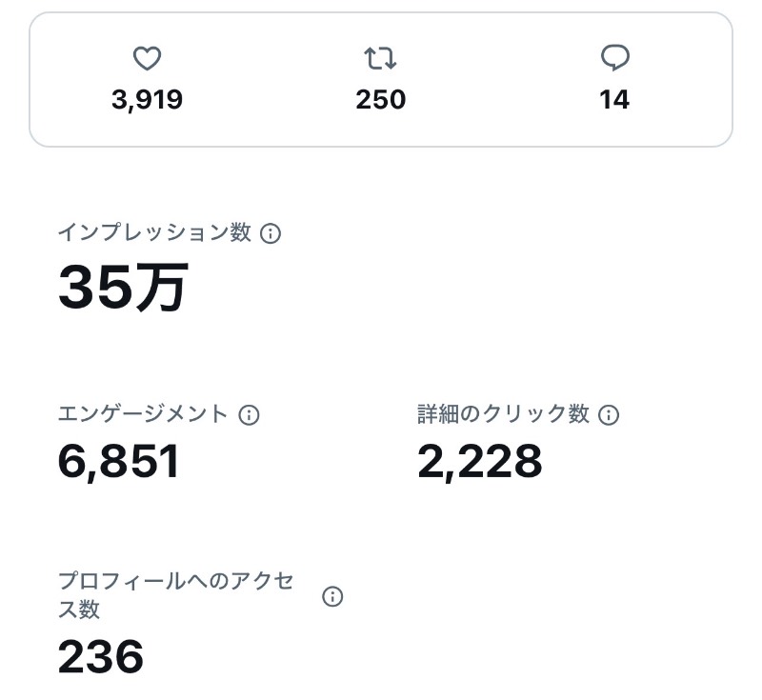The image size is (762, 700).
Task: Click the reply speech bubble icon
Action: point(614,58)
